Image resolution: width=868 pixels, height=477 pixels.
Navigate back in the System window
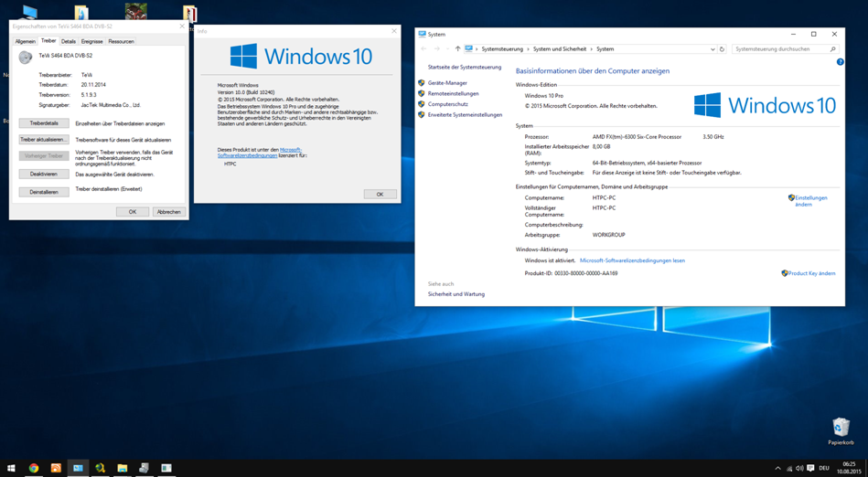pyautogui.click(x=424, y=49)
